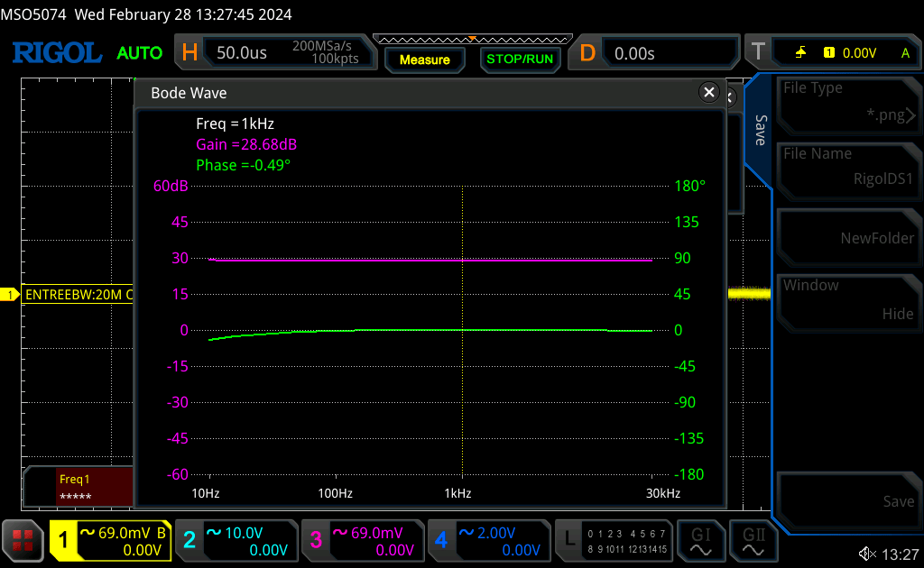Click the 100kpts memory depth text
Screen dimensions: 924x568
(x=335, y=59)
